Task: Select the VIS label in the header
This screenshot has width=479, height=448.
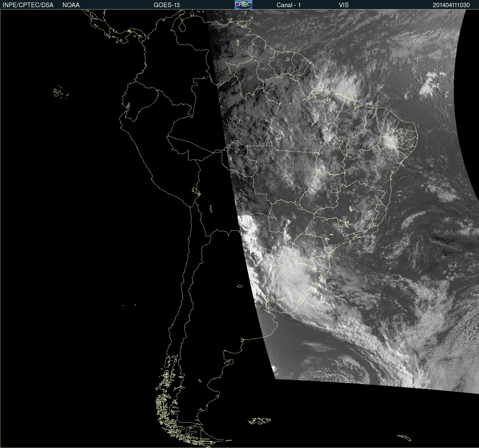Action: tap(344, 5)
